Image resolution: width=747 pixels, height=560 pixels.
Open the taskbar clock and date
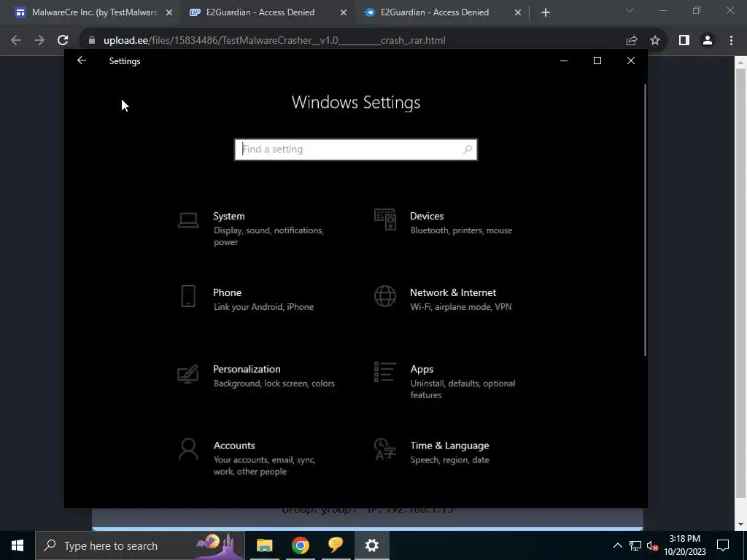pyautogui.click(x=685, y=545)
